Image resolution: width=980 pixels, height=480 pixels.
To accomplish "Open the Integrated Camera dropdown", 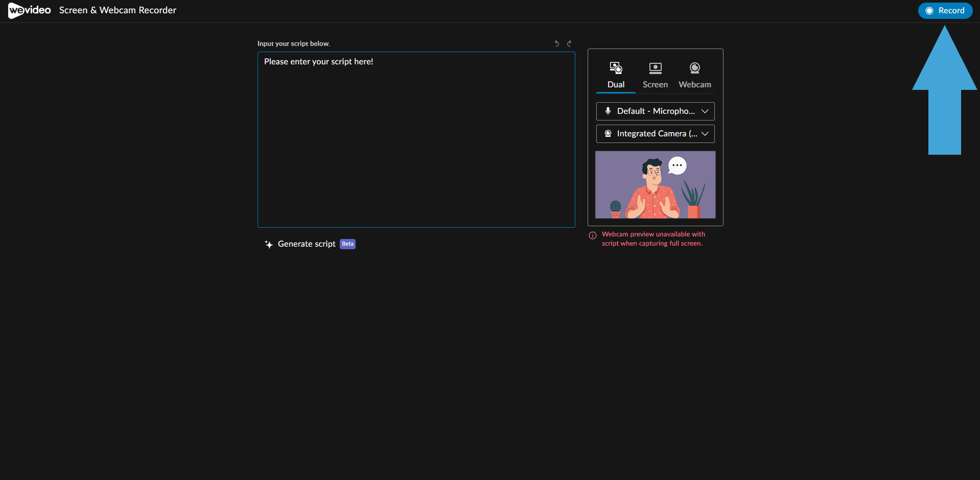I will tap(655, 134).
